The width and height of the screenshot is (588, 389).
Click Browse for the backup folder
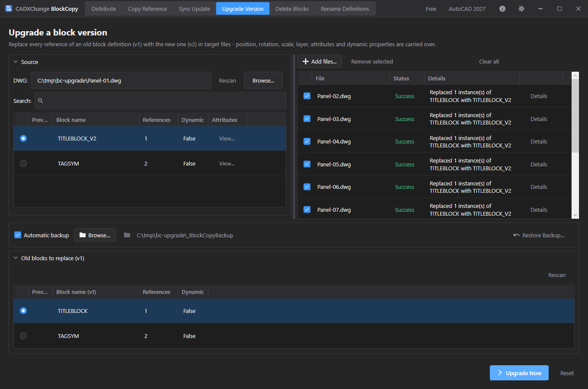95,235
